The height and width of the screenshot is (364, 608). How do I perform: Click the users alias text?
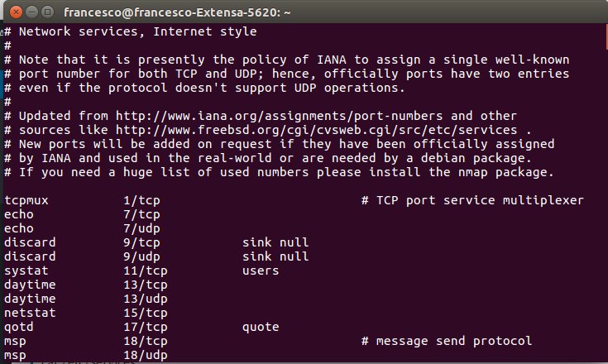coord(261,271)
